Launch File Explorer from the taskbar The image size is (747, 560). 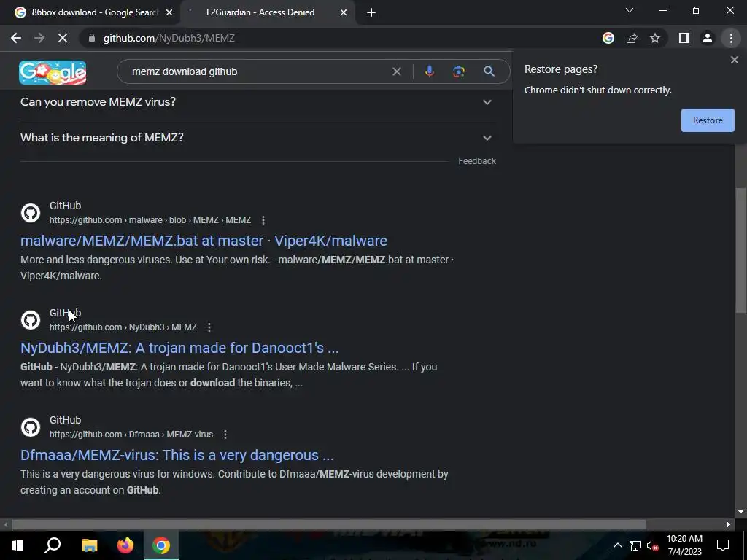[x=89, y=545]
